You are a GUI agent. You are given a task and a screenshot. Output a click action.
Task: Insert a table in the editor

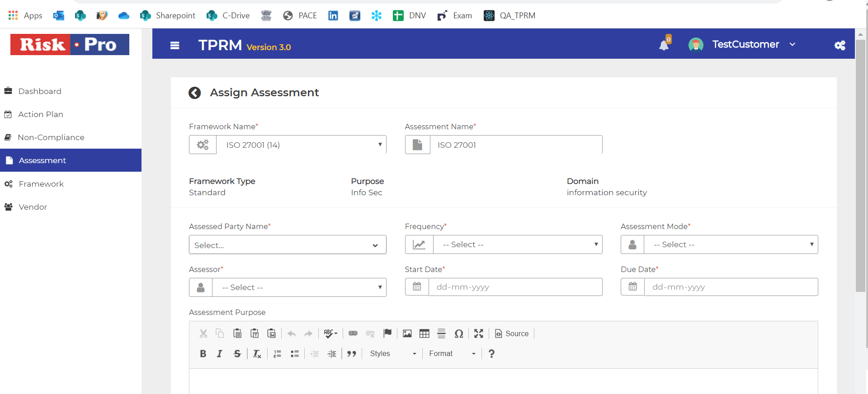pyautogui.click(x=424, y=333)
